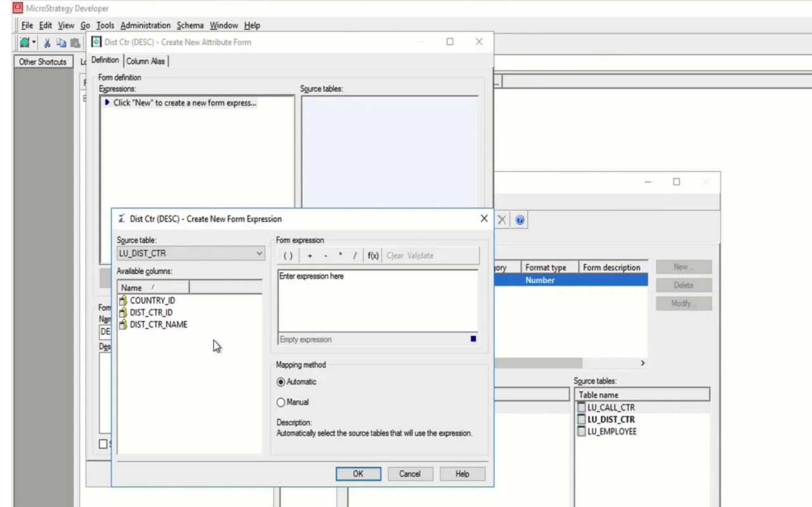
Task: Click the Form description column header
Action: pyautogui.click(x=613, y=267)
